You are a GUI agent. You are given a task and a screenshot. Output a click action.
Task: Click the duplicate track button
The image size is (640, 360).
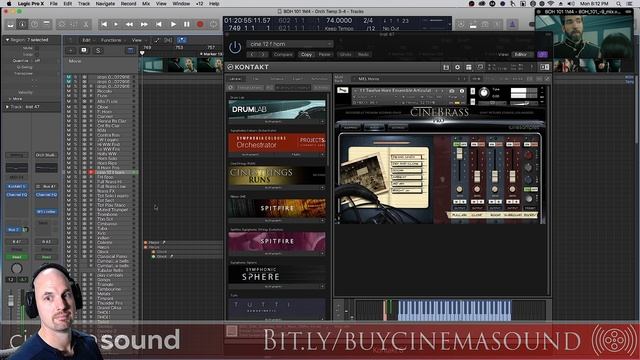pyautogui.click(x=84, y=50)
